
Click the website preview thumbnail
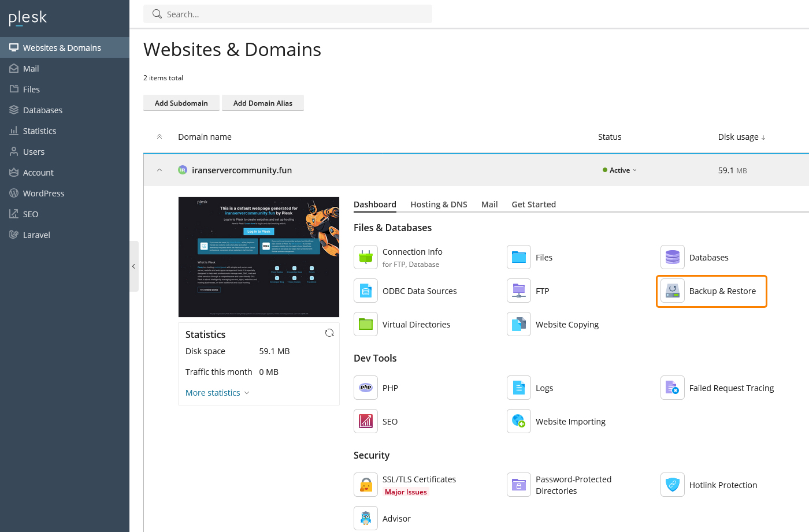coord(259,257)
